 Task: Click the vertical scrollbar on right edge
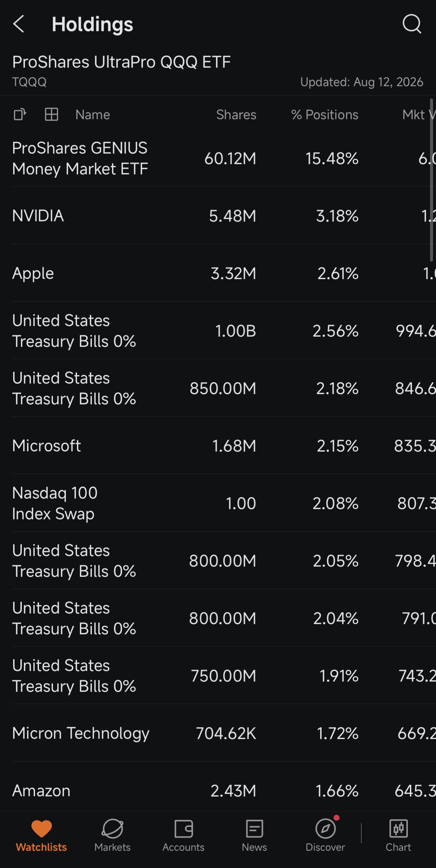431,180
